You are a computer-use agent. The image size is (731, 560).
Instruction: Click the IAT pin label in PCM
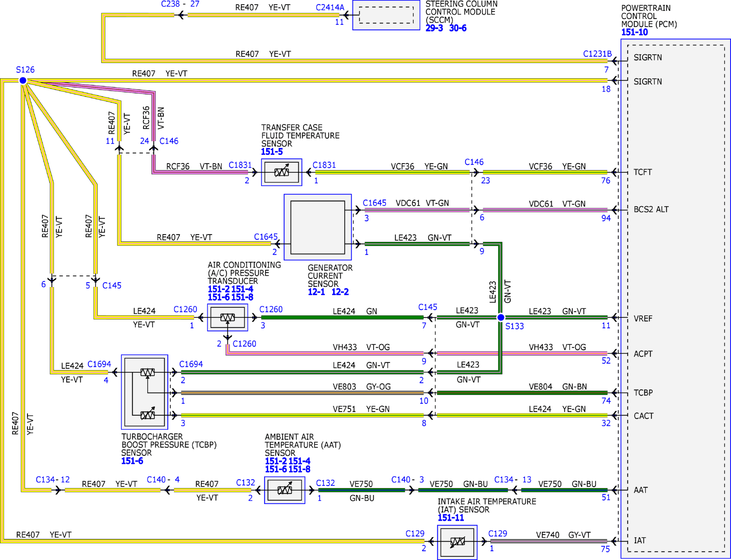[x=640, y=540]
